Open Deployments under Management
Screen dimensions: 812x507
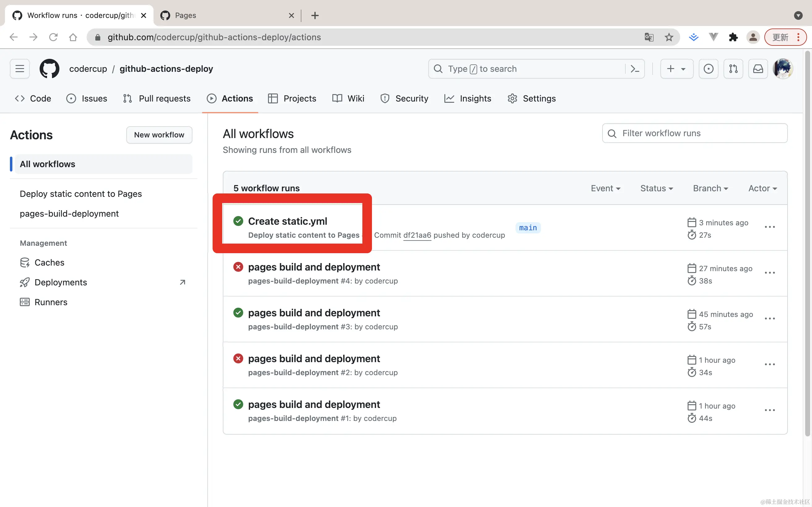click(103, 282)
